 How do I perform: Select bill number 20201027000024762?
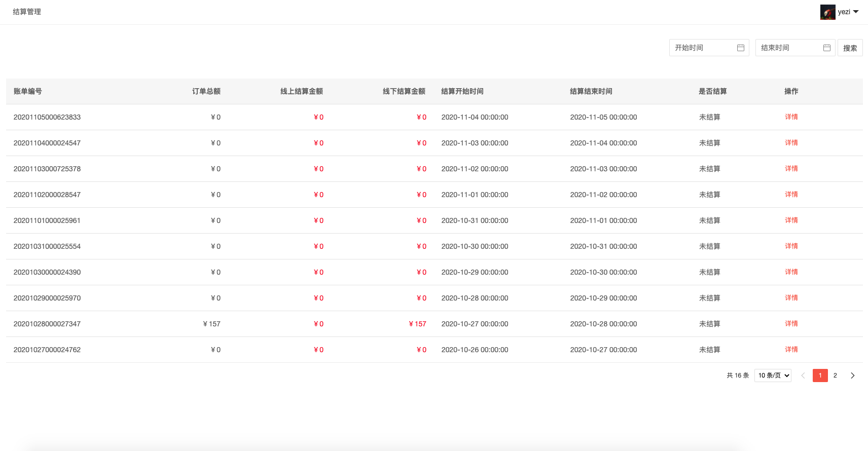pyautogui.click(x=47, y=350)
